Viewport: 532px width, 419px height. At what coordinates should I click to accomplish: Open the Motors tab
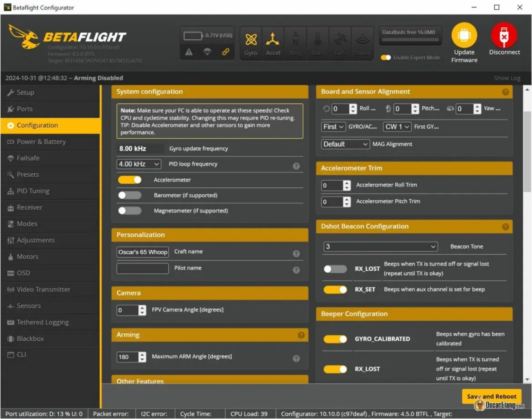coord(50,256)
